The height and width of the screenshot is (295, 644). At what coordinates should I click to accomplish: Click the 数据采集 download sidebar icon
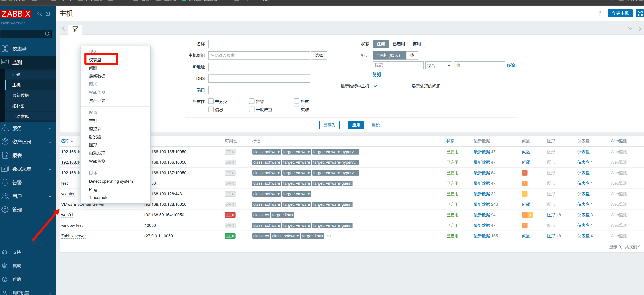point(5,169)
